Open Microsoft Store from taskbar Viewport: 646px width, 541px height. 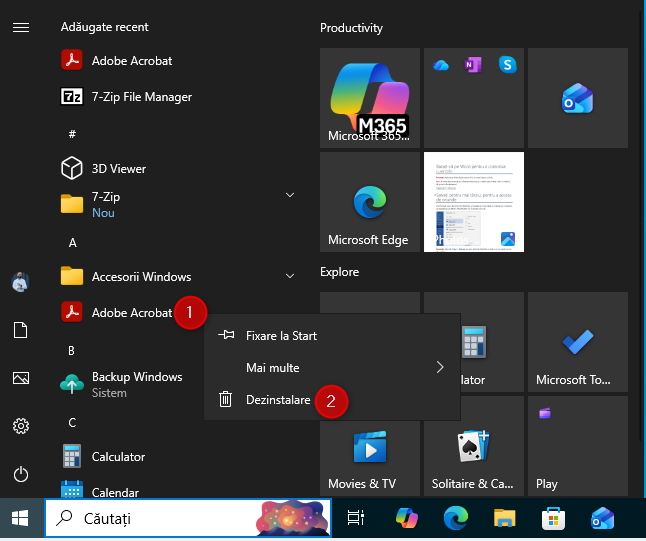(x=553, y=518)
